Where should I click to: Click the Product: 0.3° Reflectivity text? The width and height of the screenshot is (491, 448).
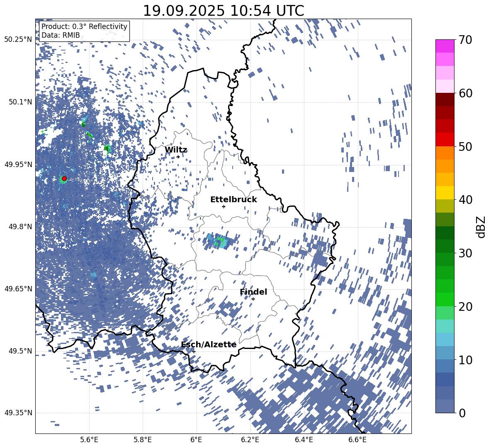[x=84, y=27]
